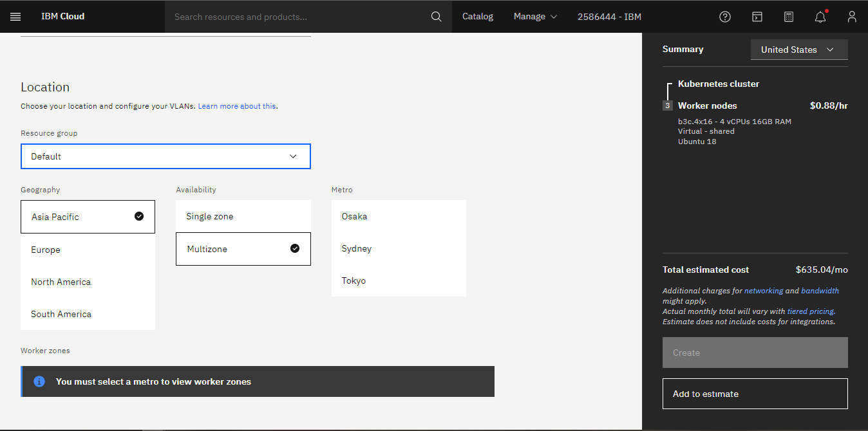Open the cost estimator calculator icon

pos(789,17)
